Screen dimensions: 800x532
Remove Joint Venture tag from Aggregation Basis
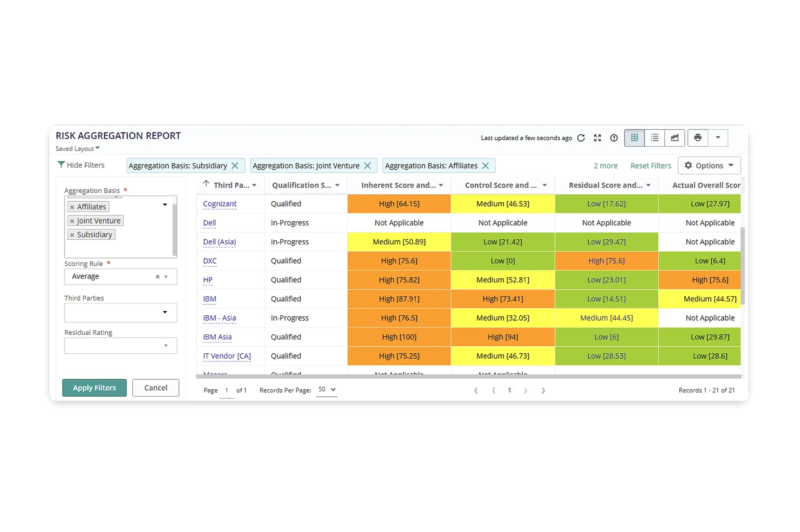click(72, 221)
